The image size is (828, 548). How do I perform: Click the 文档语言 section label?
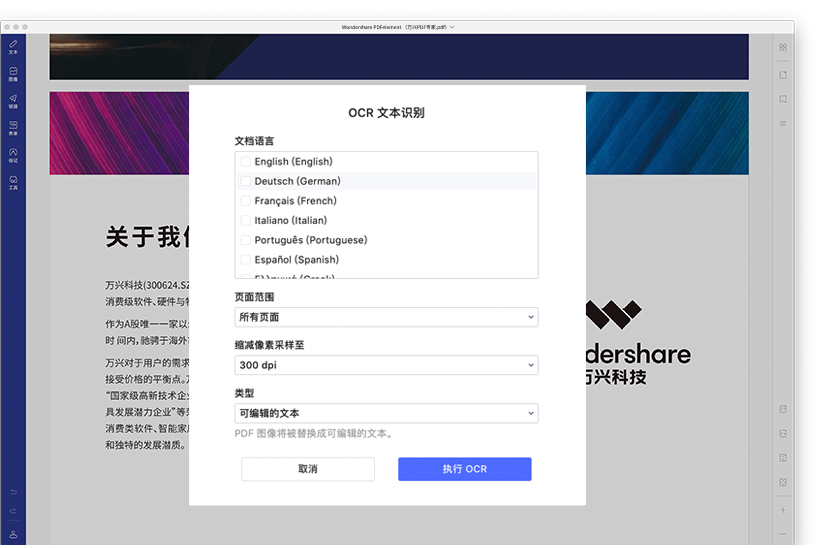tap(254, 141)
